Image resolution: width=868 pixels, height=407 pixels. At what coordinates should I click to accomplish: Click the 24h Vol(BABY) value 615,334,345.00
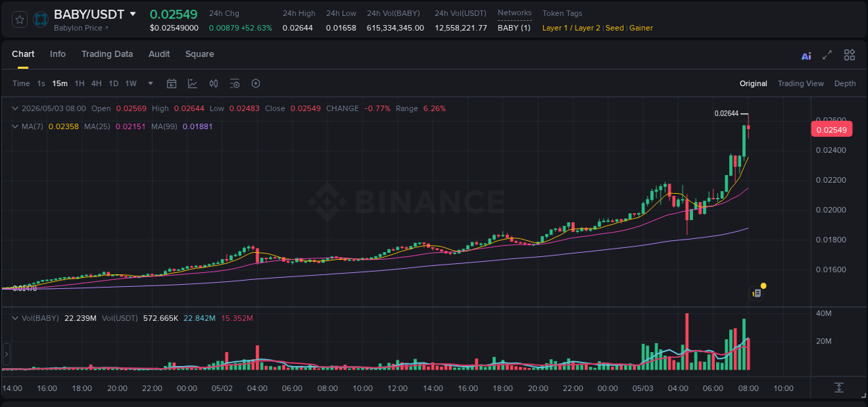point(395,28)
